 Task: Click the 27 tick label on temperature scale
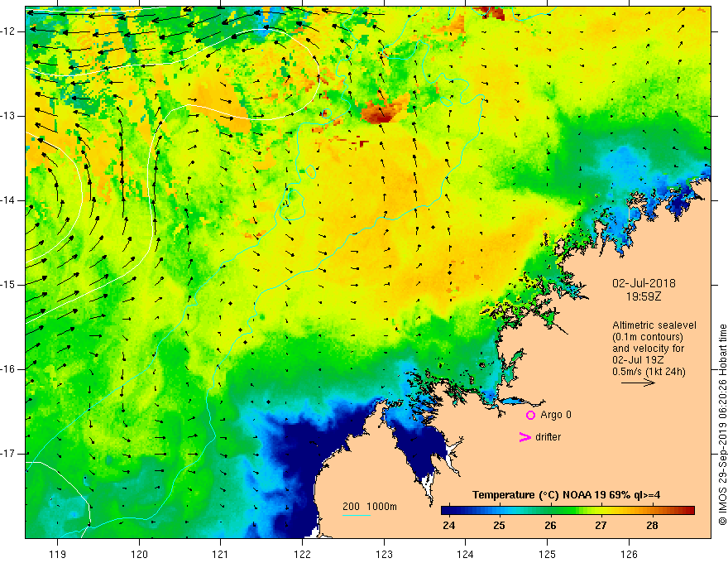pyautogui.click(x=601, y=526)
